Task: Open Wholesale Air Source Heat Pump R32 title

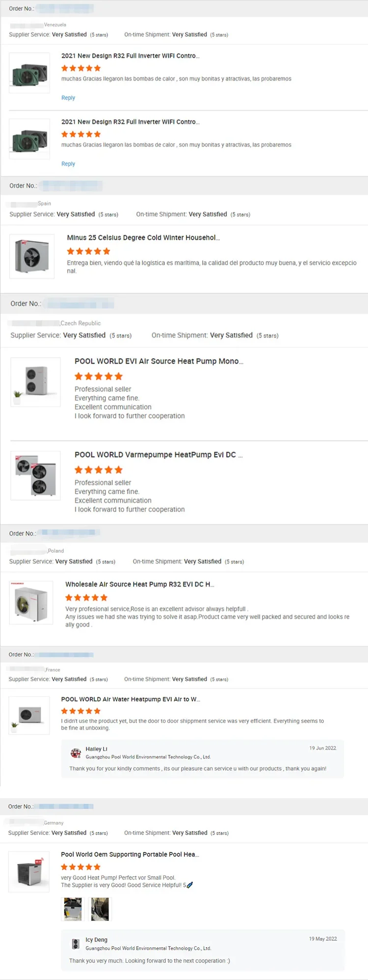Action: point(140,584)
